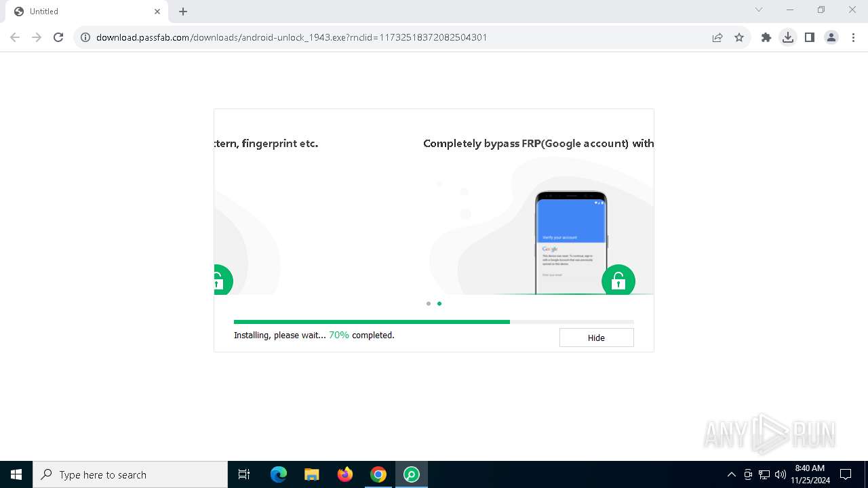
Task: Open the clock showing 8:40 AM
Action: tap(810, 474)
